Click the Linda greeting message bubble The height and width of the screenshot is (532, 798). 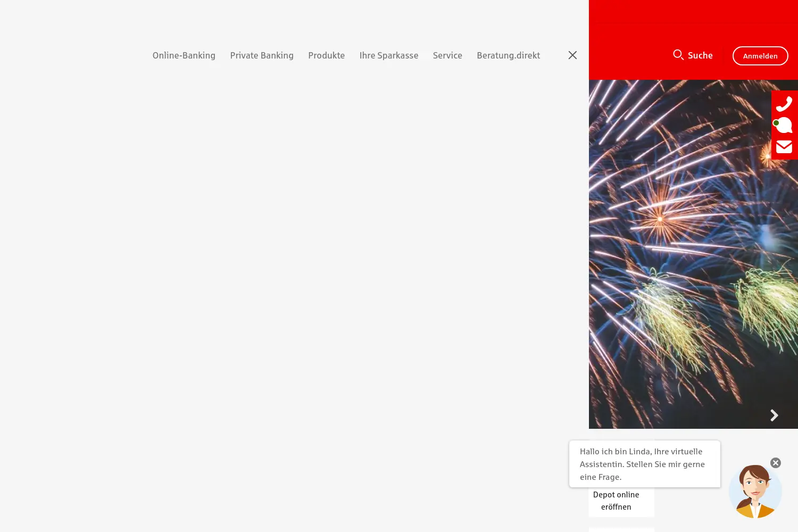pos(645,464)
